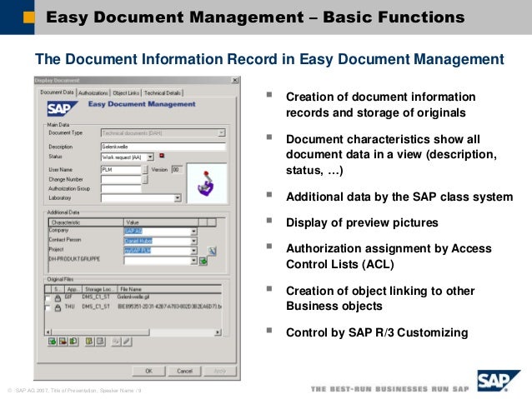
Task: Click the SAP logo at slide bottom right
Action: [499, 381]
